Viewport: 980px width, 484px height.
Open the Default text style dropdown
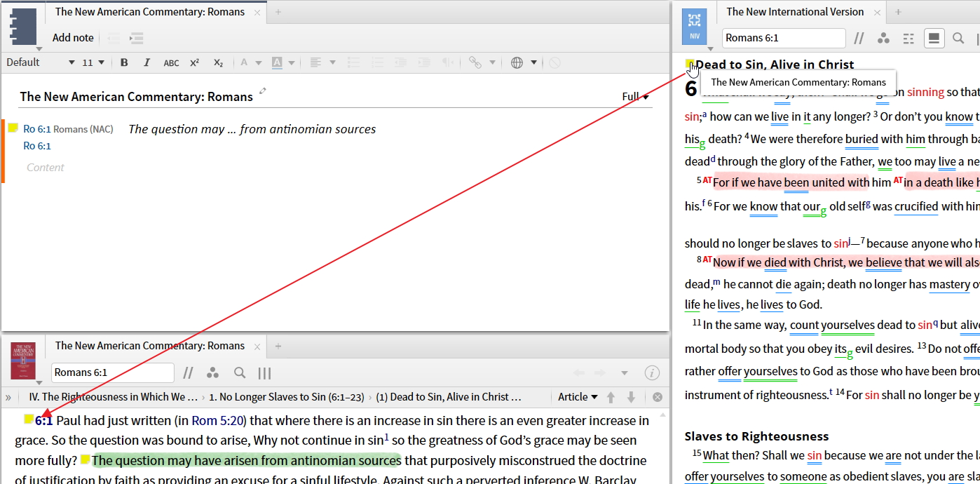click(x=40, y=62)
